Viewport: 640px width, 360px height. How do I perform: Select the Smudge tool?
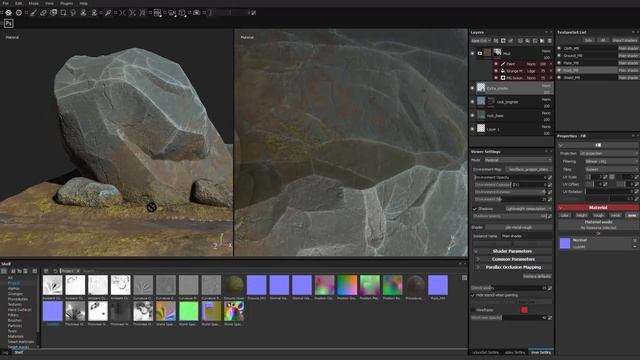pos(73,13)
